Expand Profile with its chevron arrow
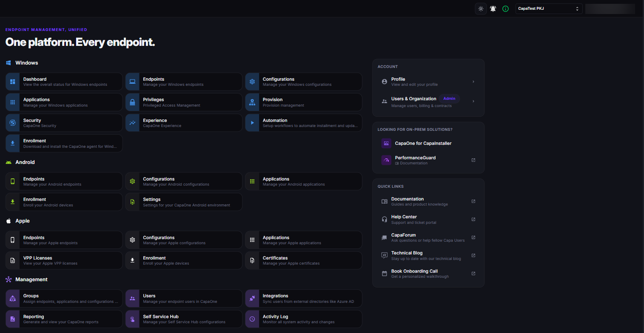Screen dimensions: 644x333 click(x=473, y=82)
